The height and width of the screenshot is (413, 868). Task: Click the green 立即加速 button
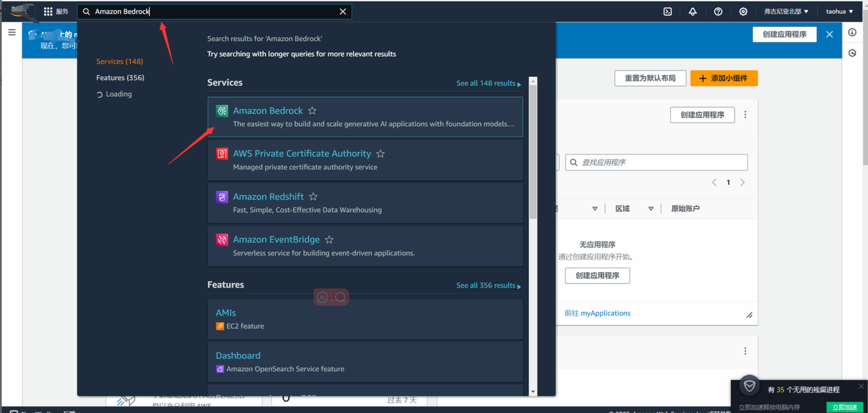[845, 407]
